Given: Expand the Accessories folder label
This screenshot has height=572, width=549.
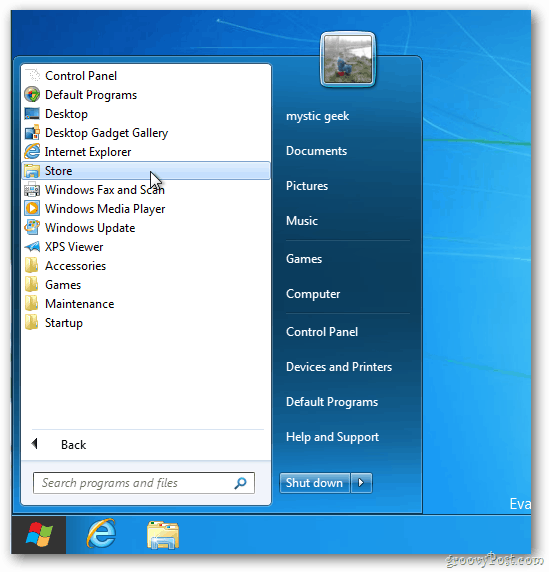Looking at the screenshot, I should coord(76,266).
